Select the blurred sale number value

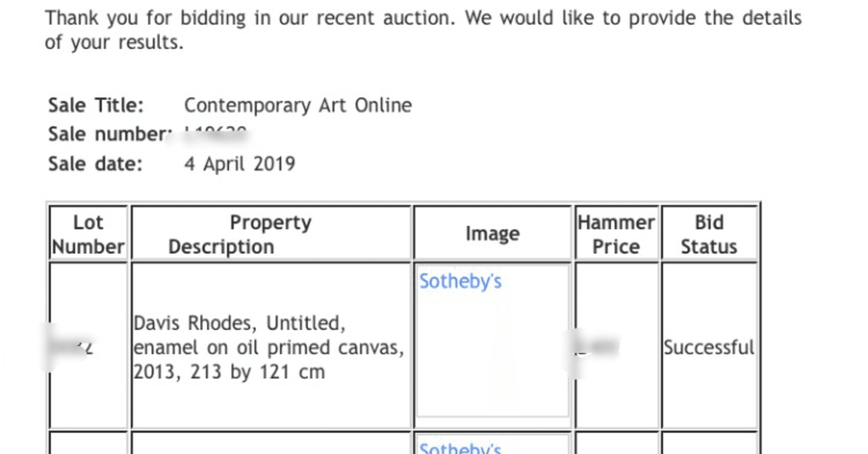216,134
